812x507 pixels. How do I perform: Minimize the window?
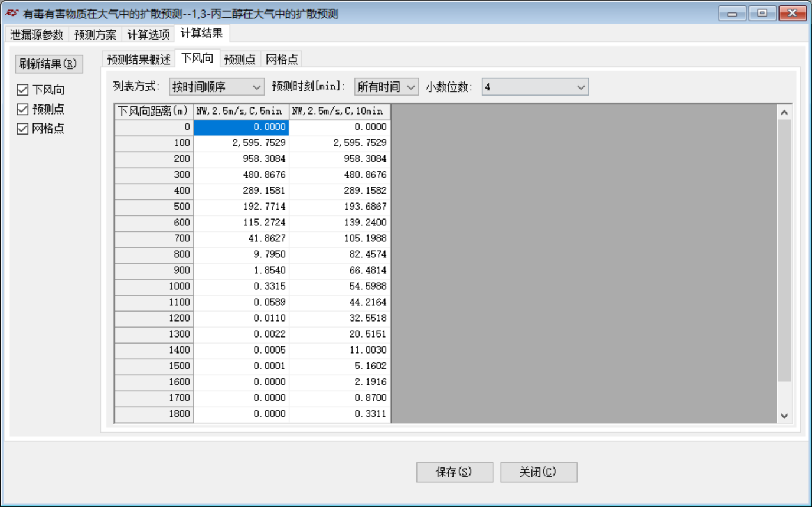733,13
